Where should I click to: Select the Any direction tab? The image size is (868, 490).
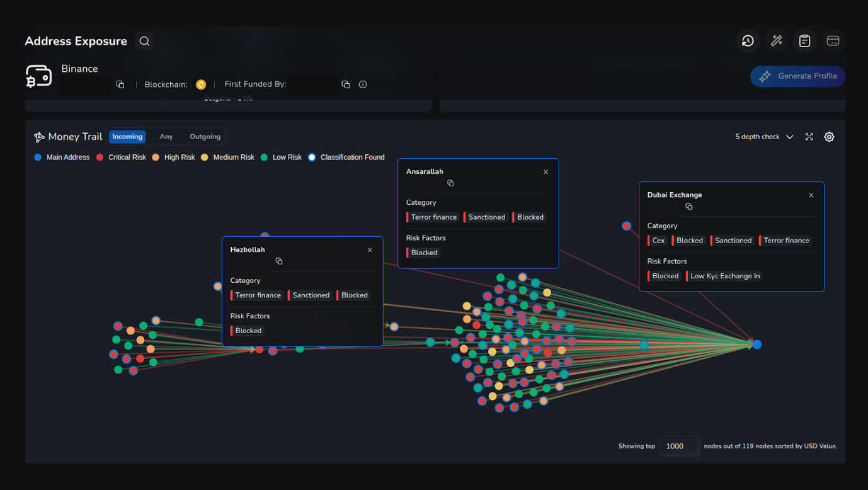166,136
